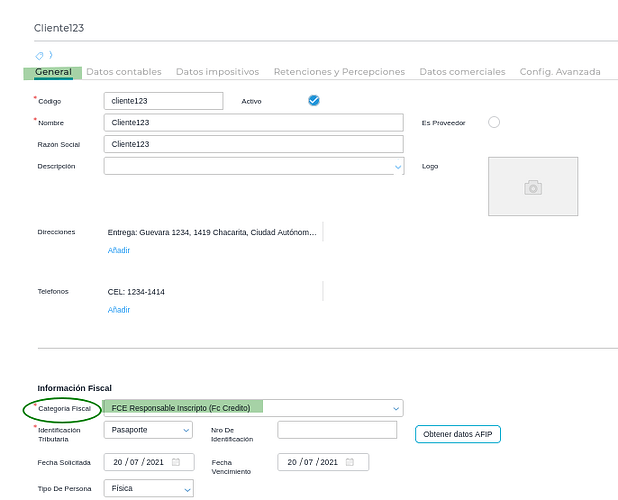Open the Categoría Fiscal dropdown
The image size is (618, 500).
click(x=396, y=408)
